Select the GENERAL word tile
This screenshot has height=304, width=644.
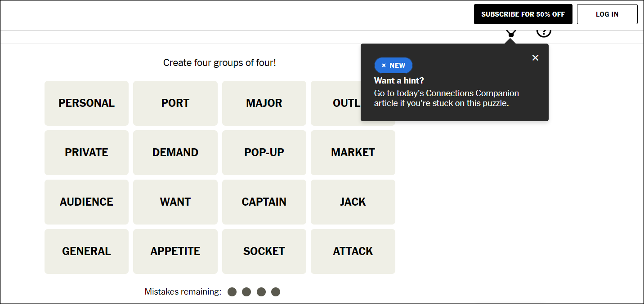pos(86,251)
